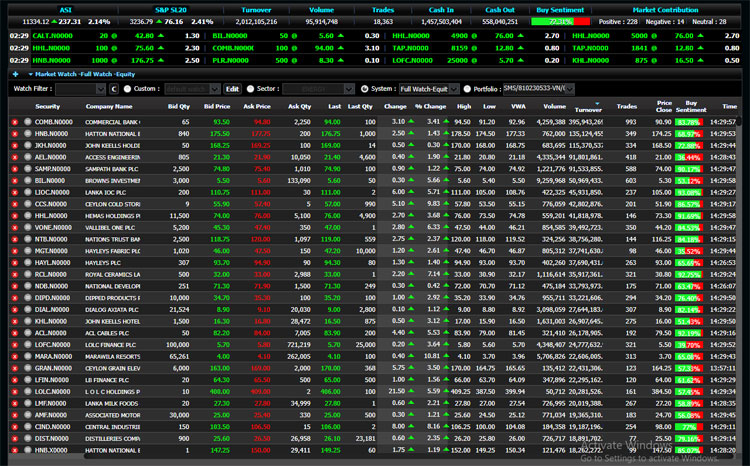Screen dimensions: 750x466
Task: Click gray circle icon for CIND.N0000
Action: (27, 426)
